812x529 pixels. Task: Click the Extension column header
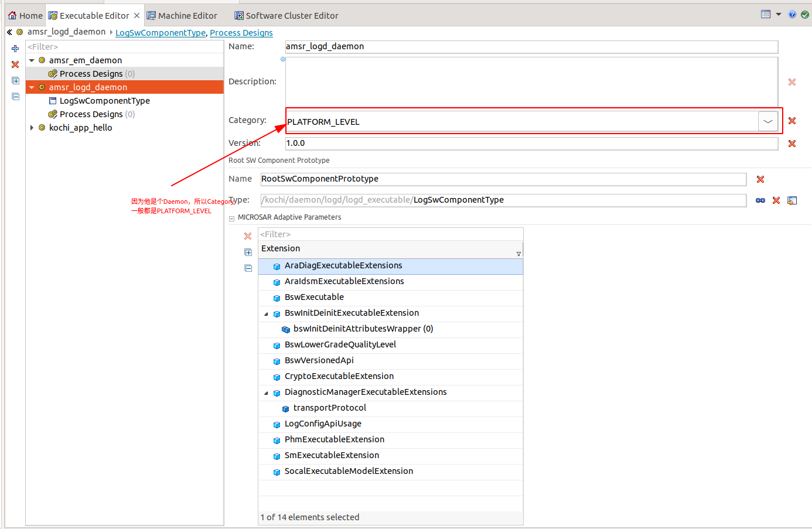[390, 249]
